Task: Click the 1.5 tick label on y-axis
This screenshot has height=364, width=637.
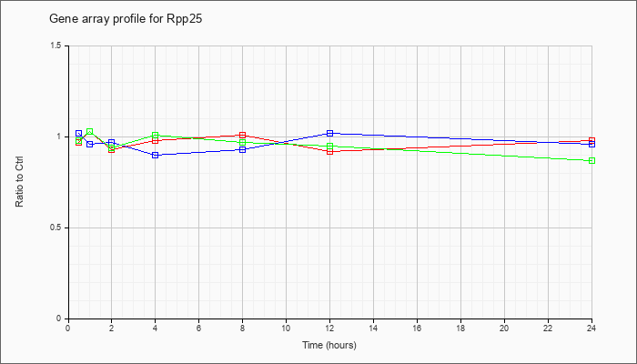Action: coord(60,45)
